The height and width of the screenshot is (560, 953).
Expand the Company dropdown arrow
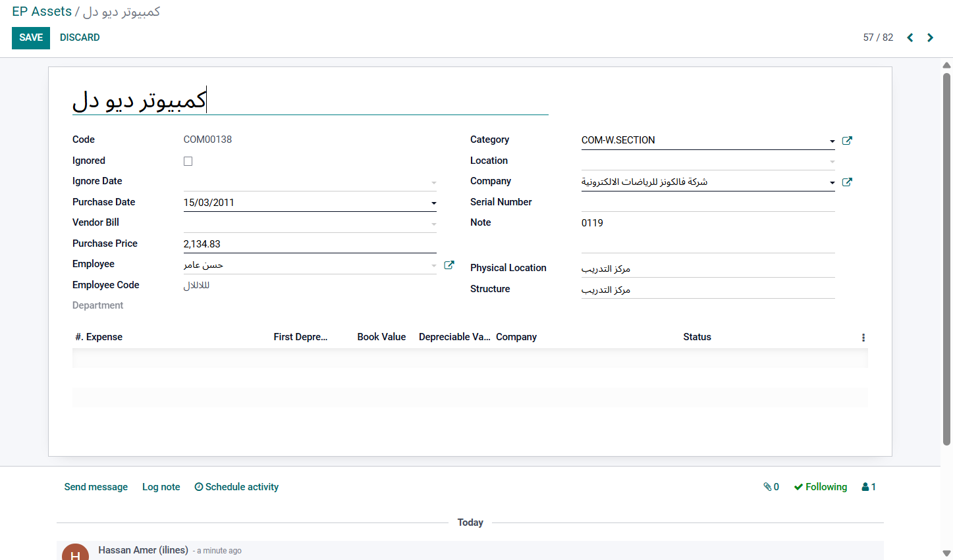coord(832,182)
